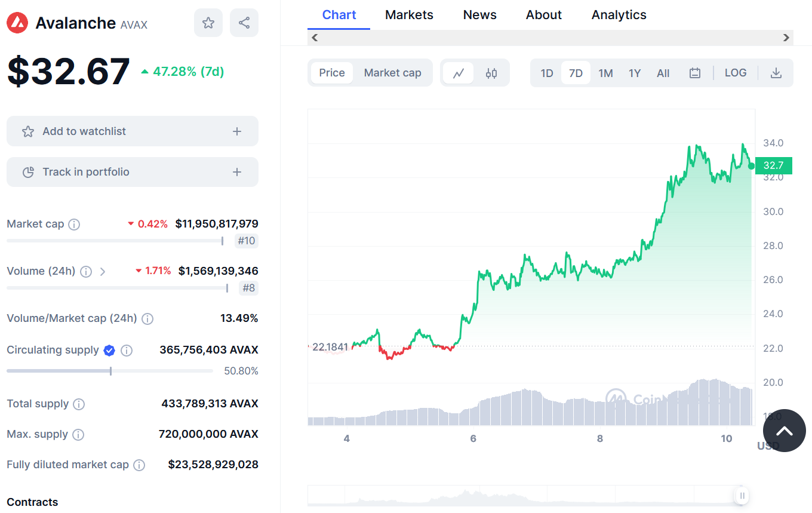
Task: Click the download chart data icon
Action: click(776, 73)
